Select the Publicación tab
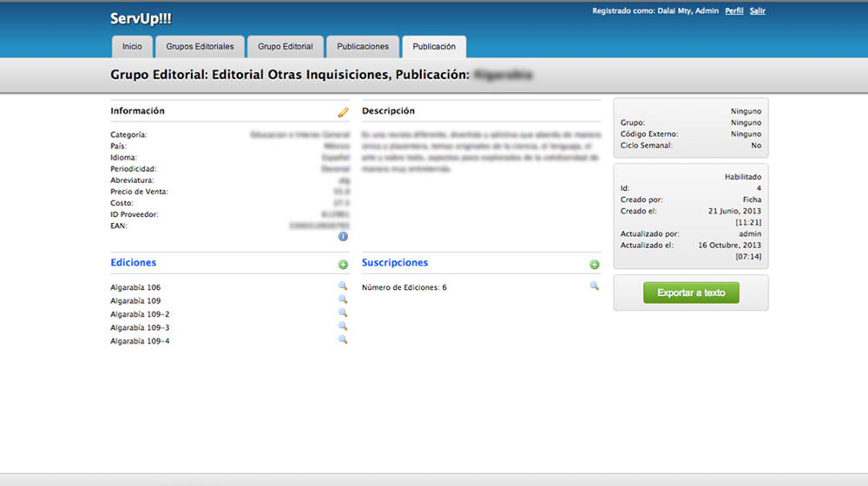Image resolution: width=868 pixels, height=486 pixels. click(x=434, y=47)
